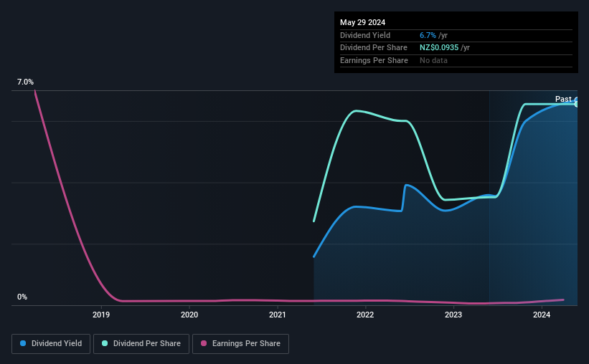This screenshot has width=589, height=364.
Task: Click the teal Dividend Per Share legend dot
Action: [x=105, y=343]
